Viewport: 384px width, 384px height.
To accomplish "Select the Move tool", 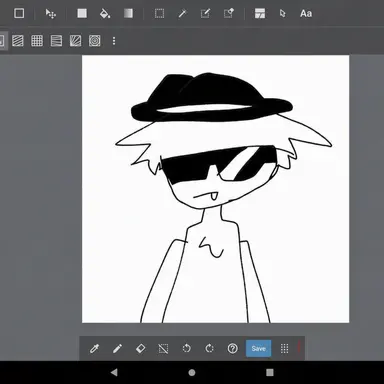I will (x=51, y=14).
